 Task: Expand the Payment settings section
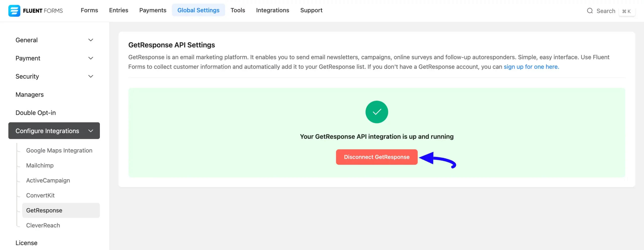point(54,58)
